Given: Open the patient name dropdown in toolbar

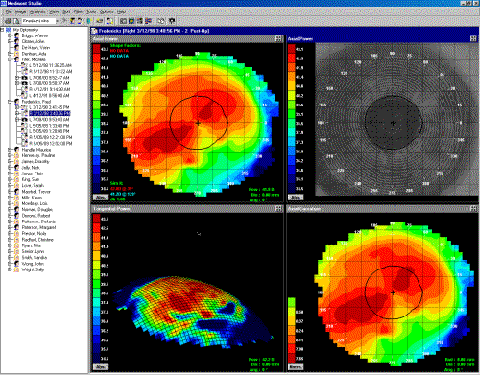Looking at the screenshot, I should click(57, 21).
